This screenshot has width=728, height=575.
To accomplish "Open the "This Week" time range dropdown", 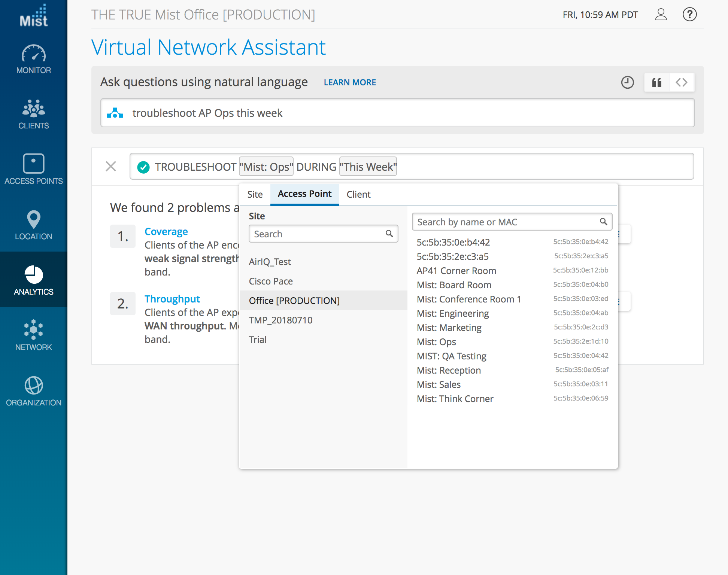I will coord(368,167).
